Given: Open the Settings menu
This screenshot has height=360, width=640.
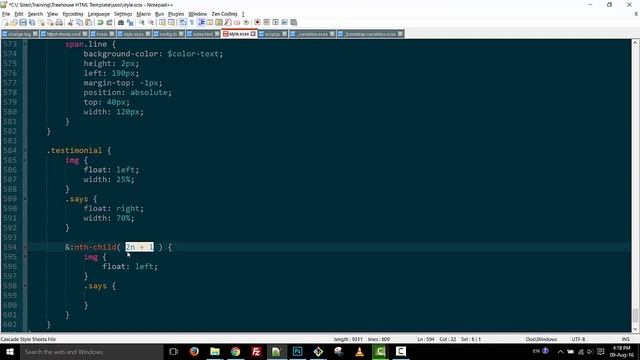Looking at the screenshot, I should [123, 14].
